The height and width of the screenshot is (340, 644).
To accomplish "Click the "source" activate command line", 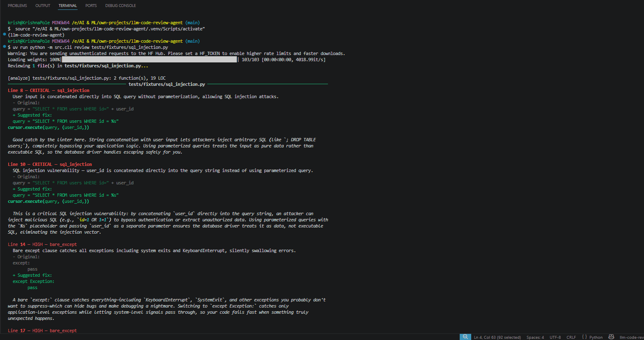I will point(106,29).
